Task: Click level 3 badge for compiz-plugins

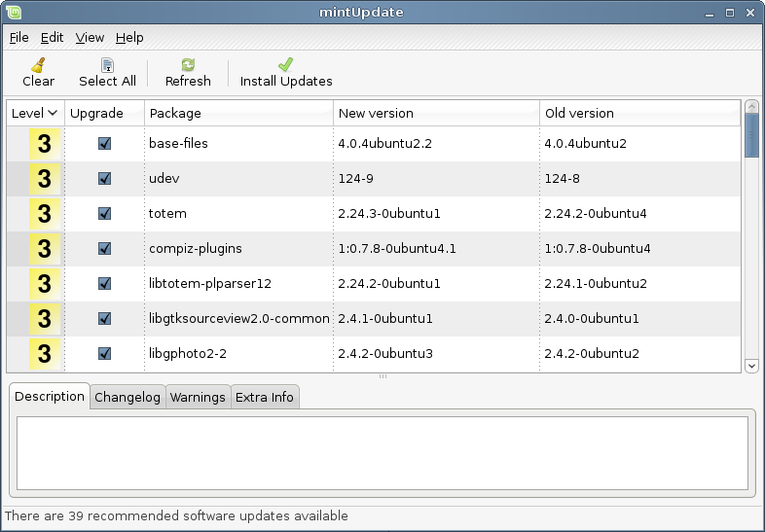Action: (45, 249)
